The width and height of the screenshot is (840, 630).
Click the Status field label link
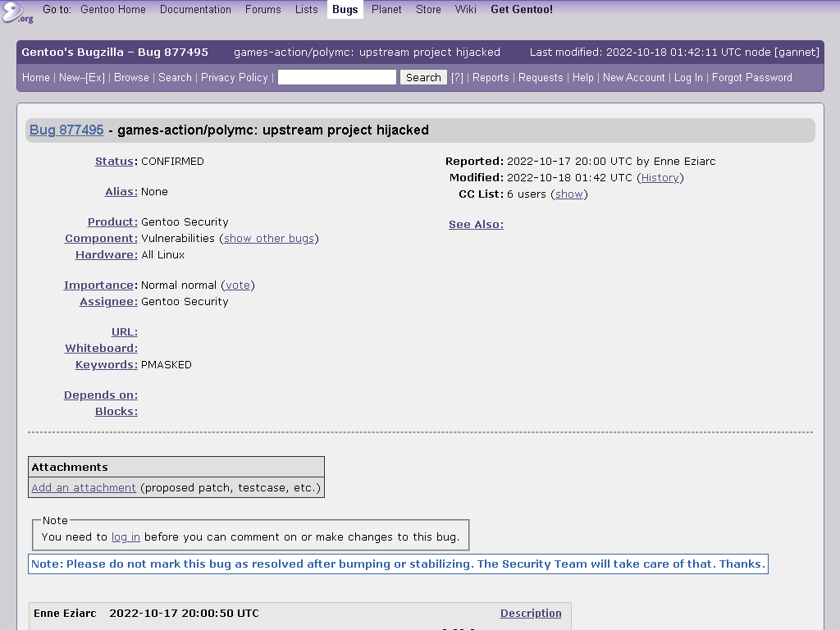(x=114, y=162)
